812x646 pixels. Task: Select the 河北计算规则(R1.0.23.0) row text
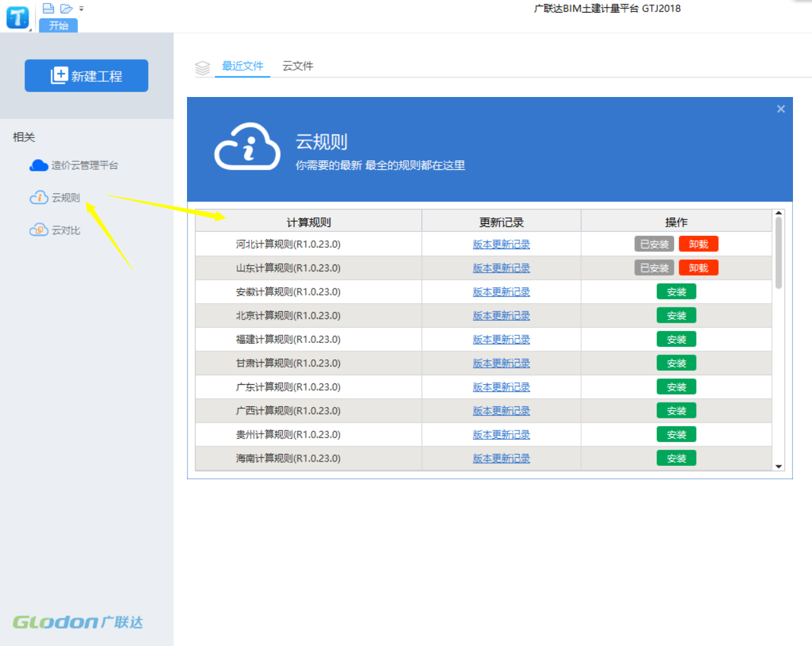pos(288,244)
